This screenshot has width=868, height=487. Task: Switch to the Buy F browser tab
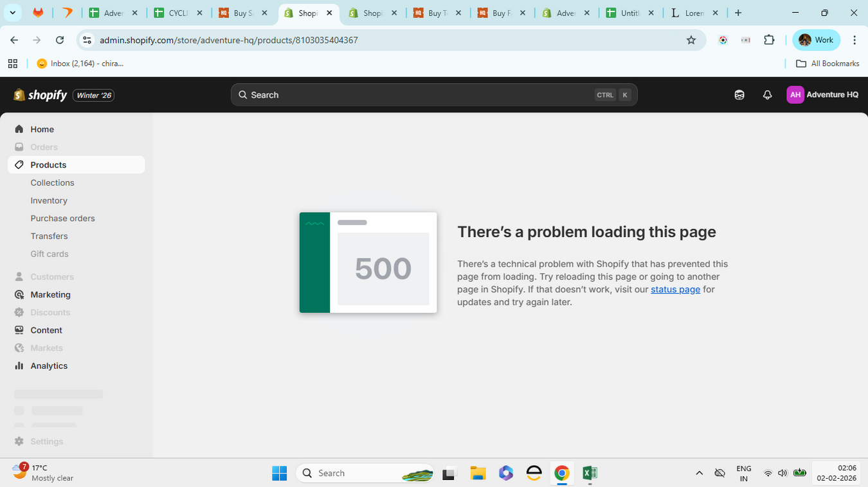[503, 13]
